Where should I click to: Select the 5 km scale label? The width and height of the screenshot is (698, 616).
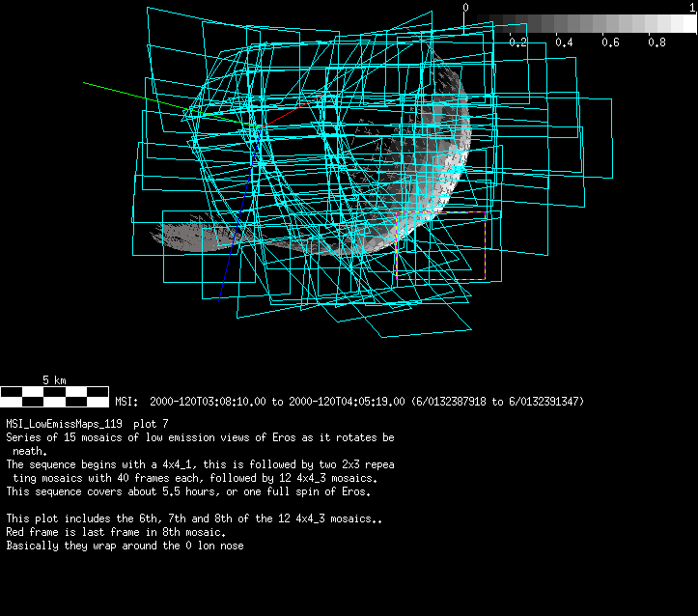(x=54, y=379)
